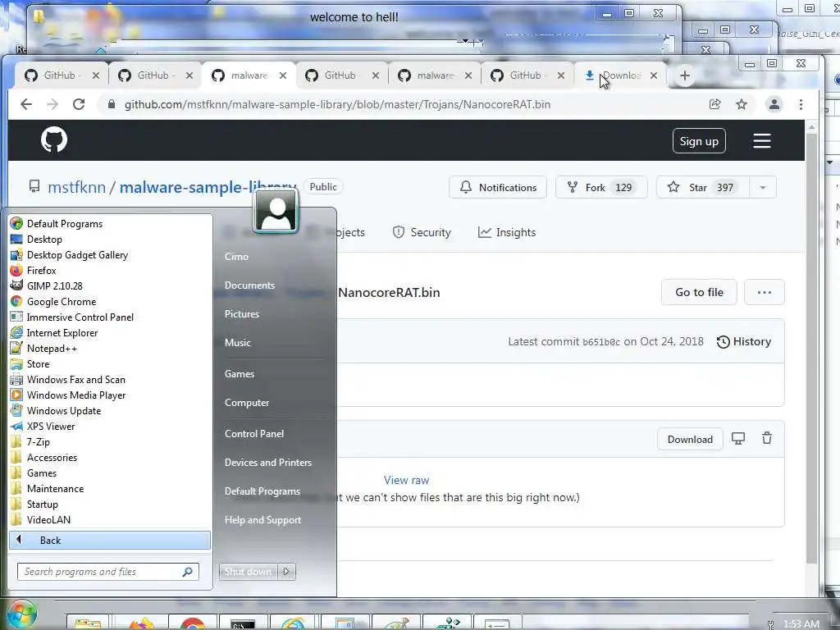This screenshot has height=630, width=840.
Task: Bookmark this page with the star icon
Action: pyautogui.click(x=742, y=104)
